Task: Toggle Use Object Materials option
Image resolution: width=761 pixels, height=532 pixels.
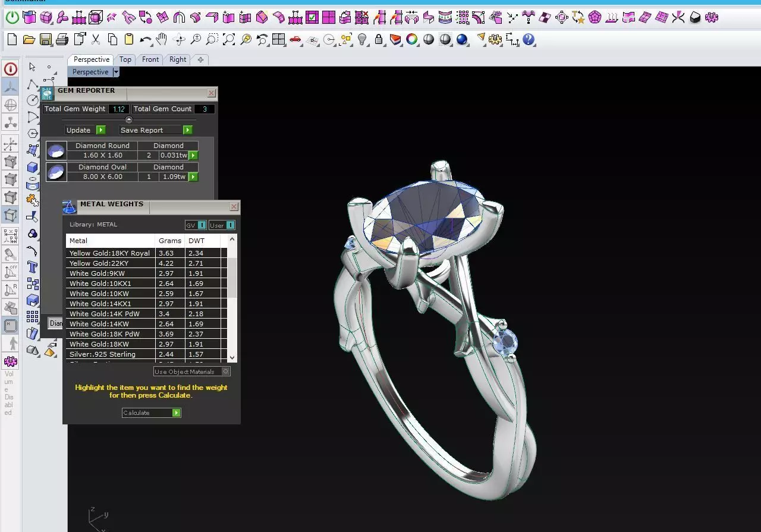Action: 191,372
